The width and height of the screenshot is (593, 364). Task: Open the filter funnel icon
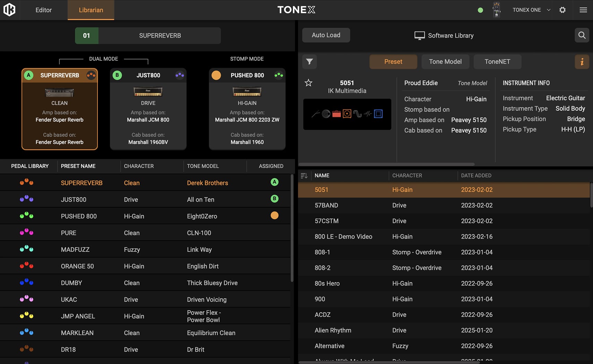coord(309,62)
